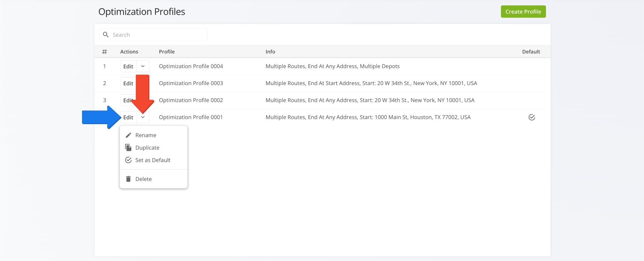Edit Optimization Profile 0004
This screenshot has height=261, width=644.
click(128, 67)
